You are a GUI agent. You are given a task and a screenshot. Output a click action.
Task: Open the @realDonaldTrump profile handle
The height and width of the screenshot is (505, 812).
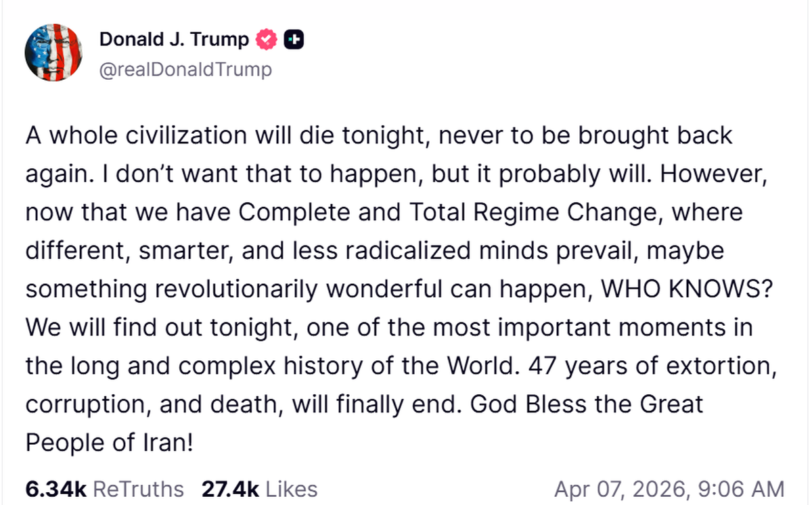pos(185,68)
